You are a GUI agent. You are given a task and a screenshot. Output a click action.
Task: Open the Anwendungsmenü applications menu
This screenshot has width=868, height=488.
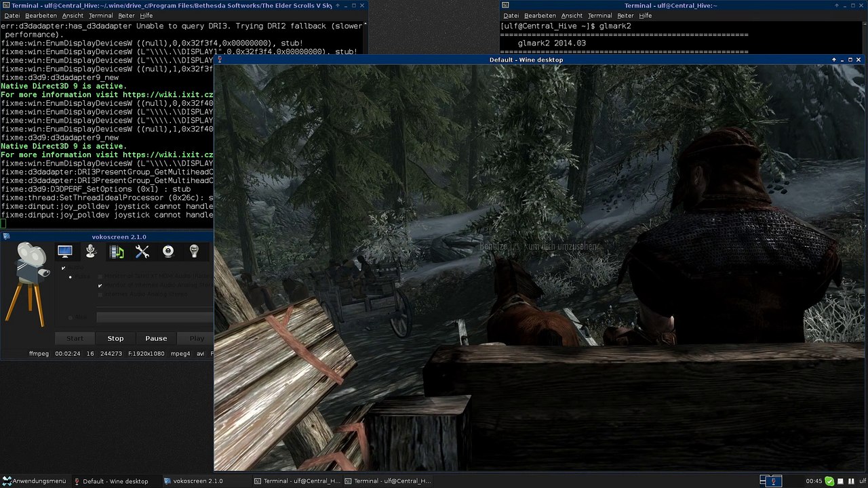click(x=34, y=481)
